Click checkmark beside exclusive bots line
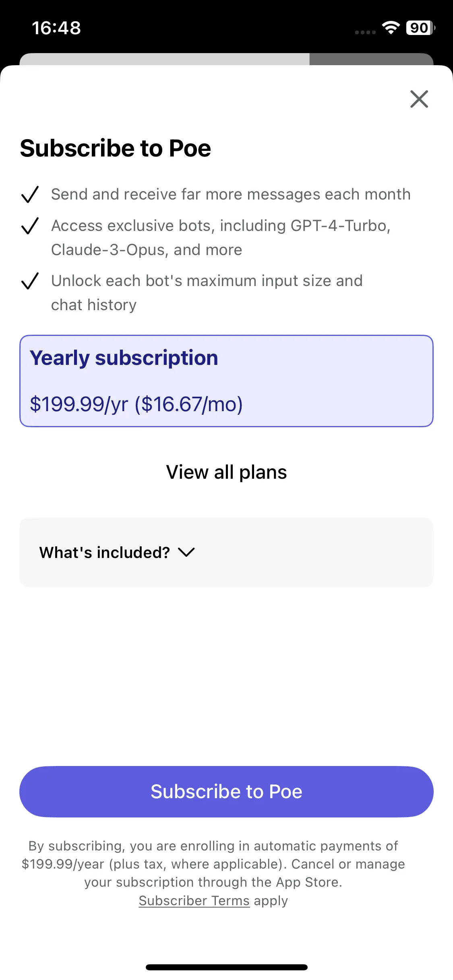The width and height of the screenshot is (453, 980). pyautogui.click(x=30, y=226)
